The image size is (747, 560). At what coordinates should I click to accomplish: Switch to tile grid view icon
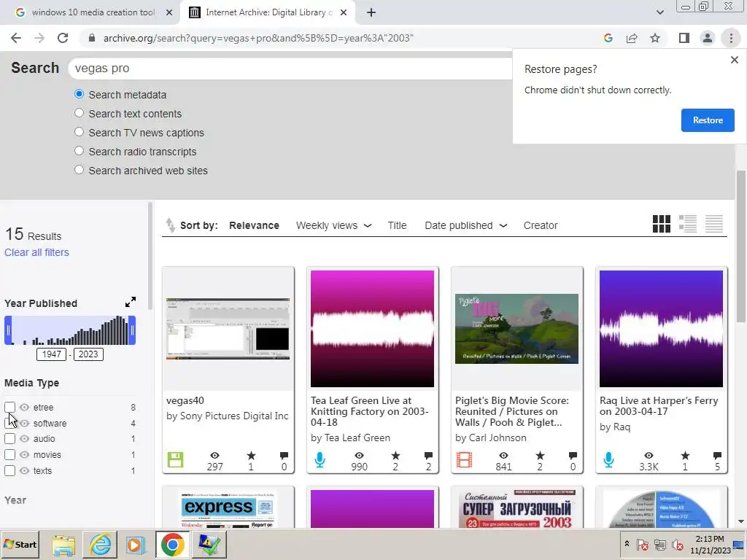[x=661, y=224]
